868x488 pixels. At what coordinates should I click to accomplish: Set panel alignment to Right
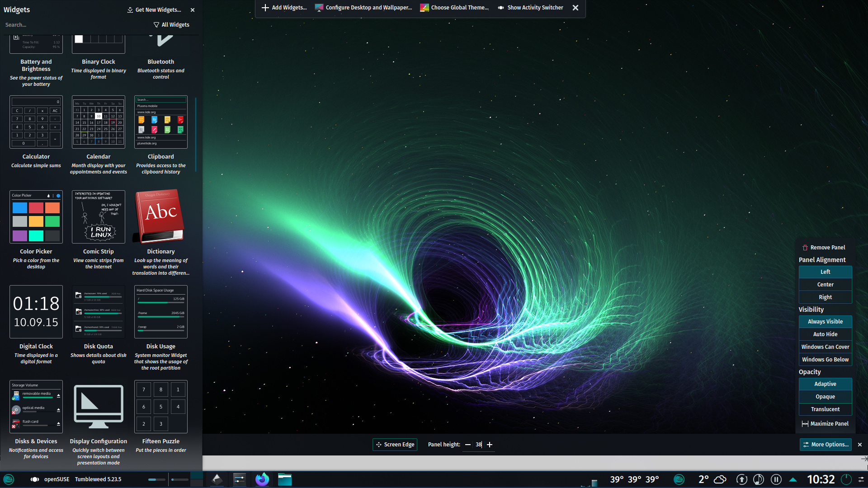[826, 297]
